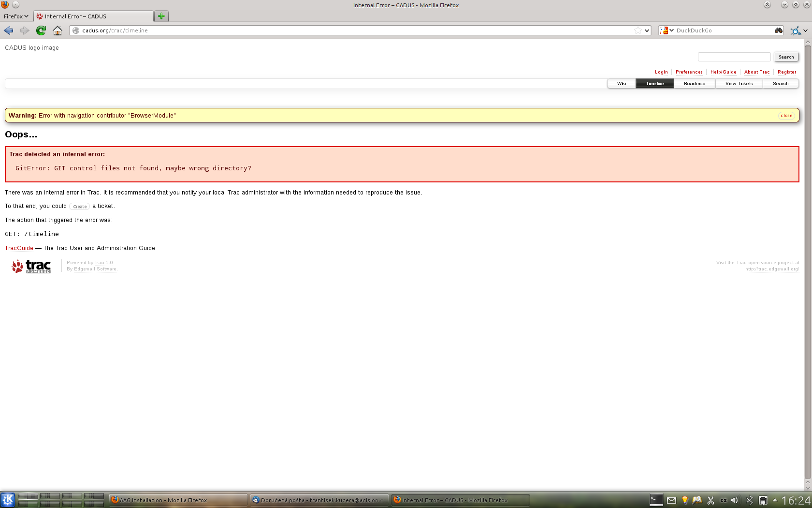Click the binoculars search icon
The height and width of the screenshot is (508, 812).
[778, 30]
